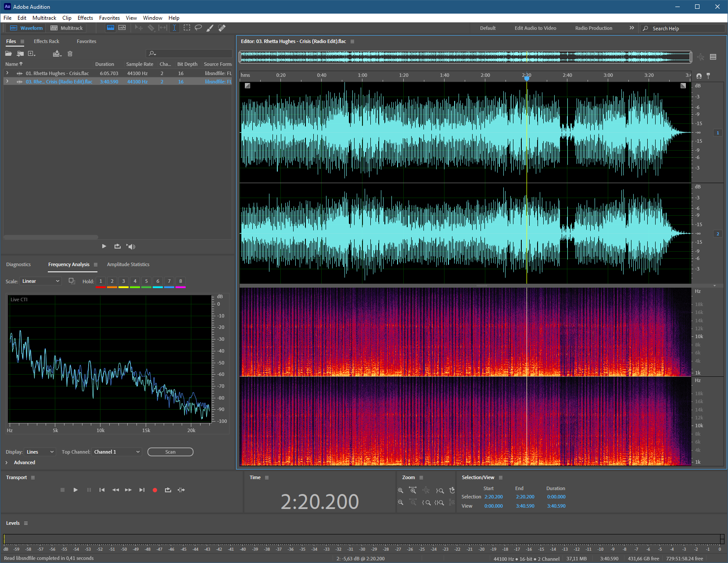728x563 pixels.
Task: Open the Display Lines dropdown
Action: [40, 452]
